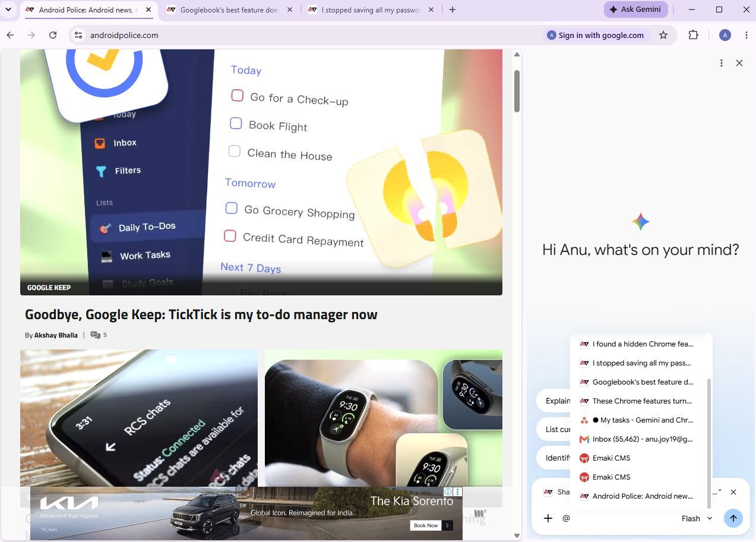Open the TickTick to-do manager article headline
756x542 pixels.
pyautogui.click(x=201, y=314)
